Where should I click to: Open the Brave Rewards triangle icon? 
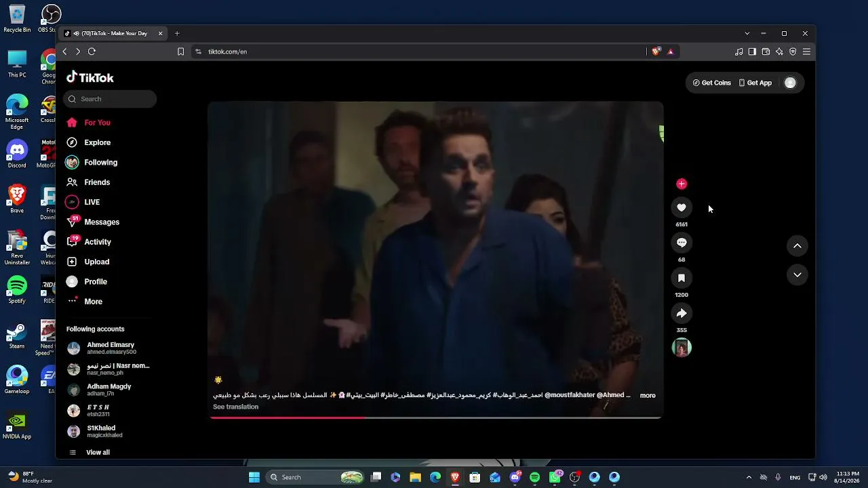tap(671, 52)
